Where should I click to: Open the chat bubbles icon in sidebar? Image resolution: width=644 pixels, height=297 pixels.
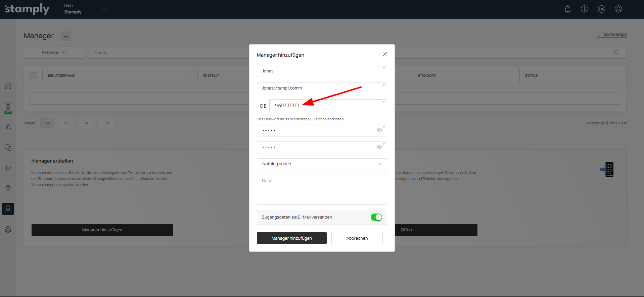[x=8, y=147]
